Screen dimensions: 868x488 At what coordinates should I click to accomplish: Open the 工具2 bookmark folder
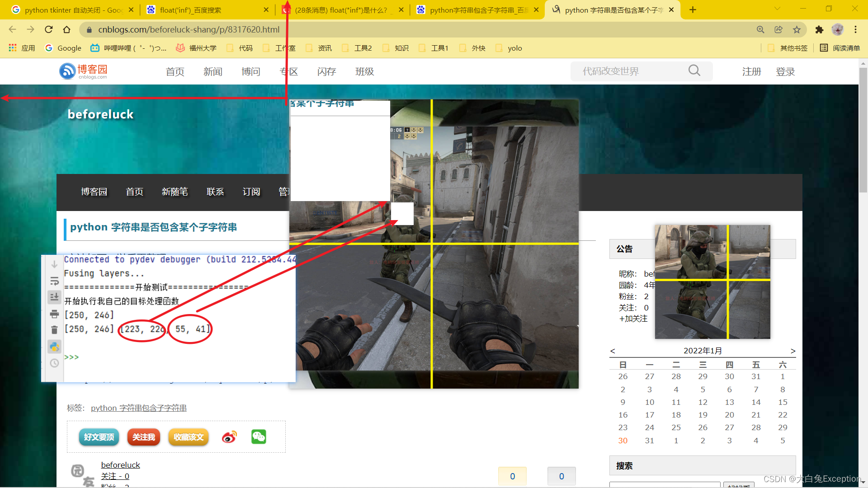357,48
